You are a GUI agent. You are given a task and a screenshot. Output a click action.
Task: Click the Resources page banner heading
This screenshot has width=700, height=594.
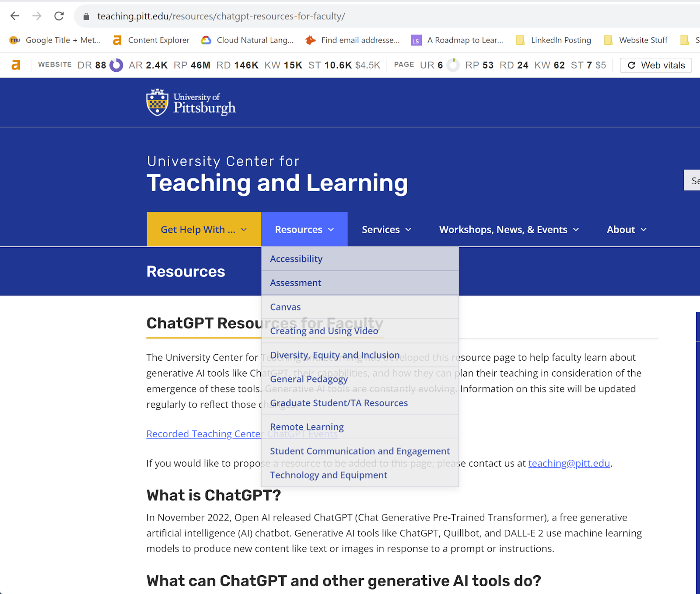click(x=186, y=272)
